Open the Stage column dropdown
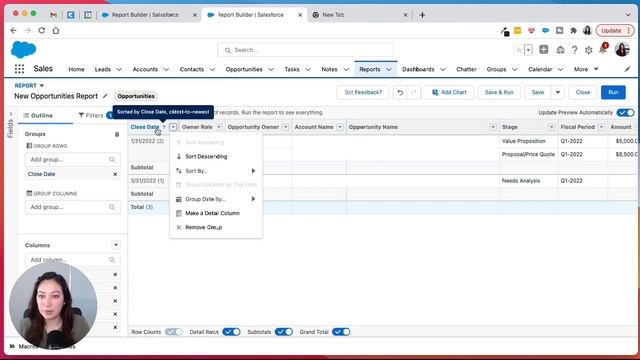Screen dimensions: 640x360 coord(551,127)
